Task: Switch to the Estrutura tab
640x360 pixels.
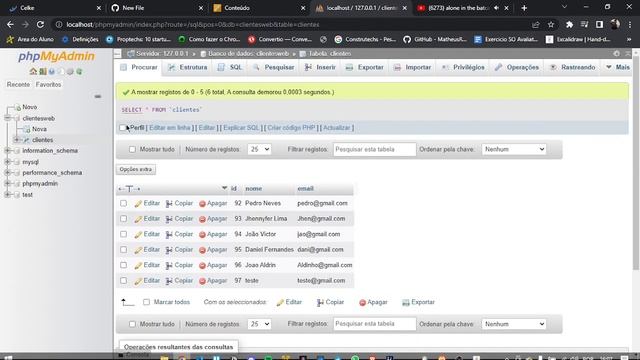Action: (188, 67)
